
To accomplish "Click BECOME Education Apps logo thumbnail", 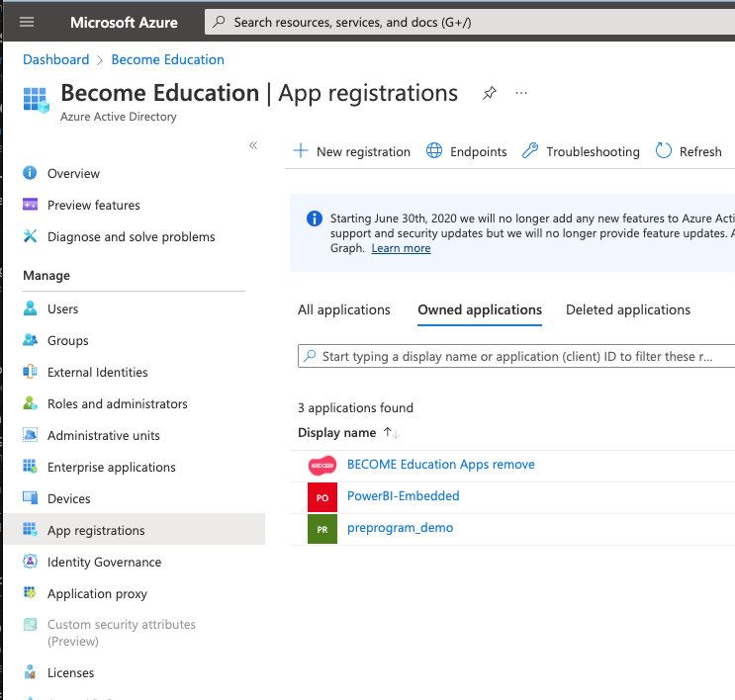I will 322,466.
